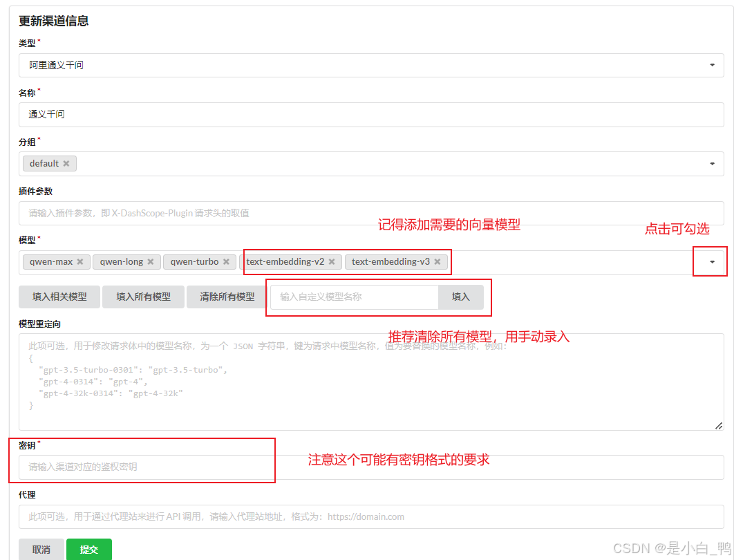Click the 更新渠道信息 heading
The height and width of the screenshot is (560, 734).
coord(53,21)
